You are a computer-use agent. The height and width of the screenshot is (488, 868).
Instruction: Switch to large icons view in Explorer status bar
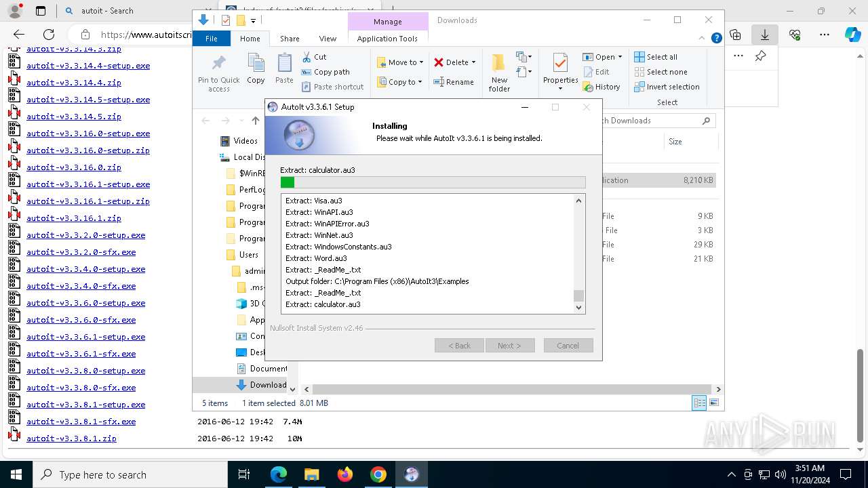(713, 403)
